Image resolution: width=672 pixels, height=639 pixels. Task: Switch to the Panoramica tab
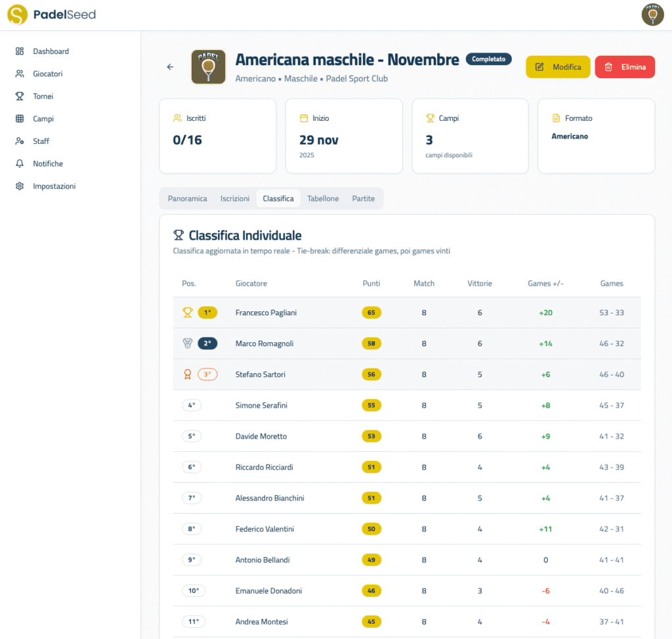point(188,198)
